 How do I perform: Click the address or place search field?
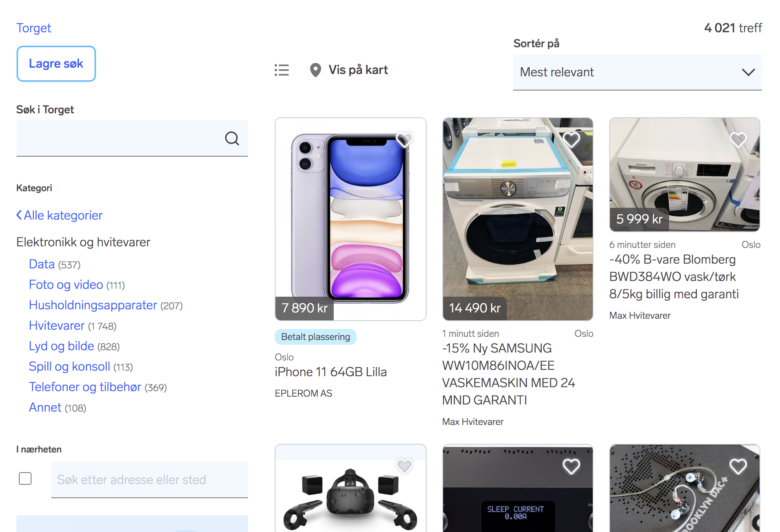[x=150, y=480]
